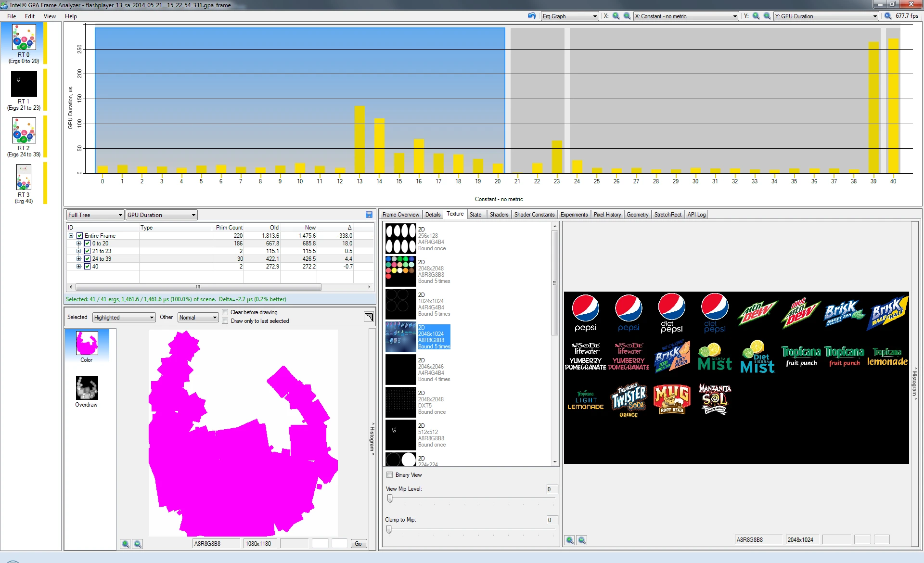
Task: Enable Binary View checkbox
Action: click(390, 475)
